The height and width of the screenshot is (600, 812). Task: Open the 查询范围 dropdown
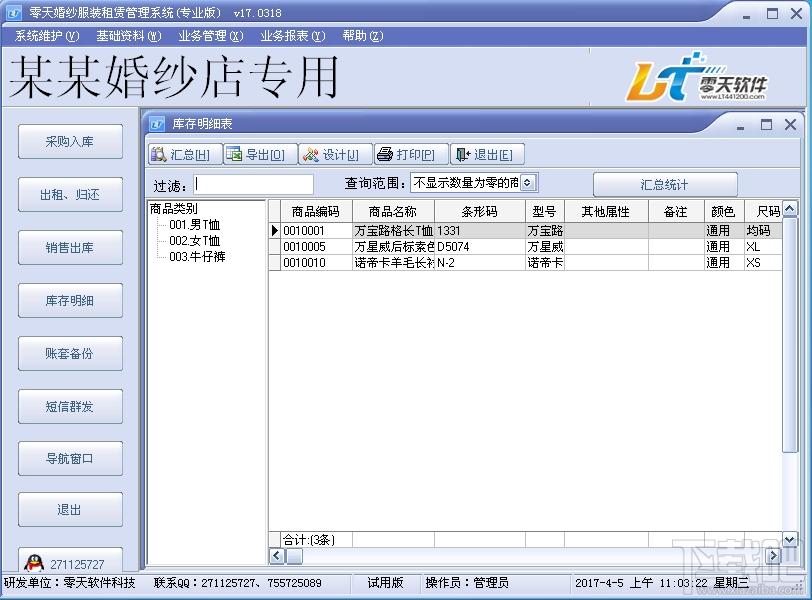pos(527,182)
